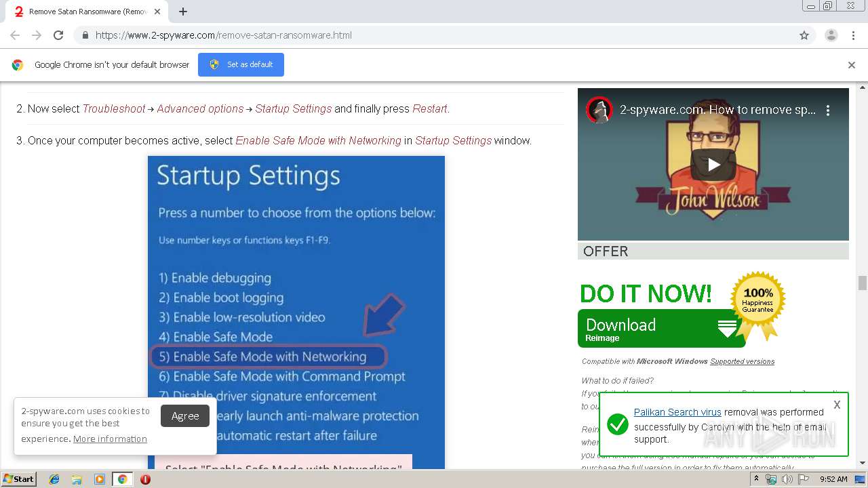Bookmark this page with the star

pyautogui.click(x=804, y=35)
